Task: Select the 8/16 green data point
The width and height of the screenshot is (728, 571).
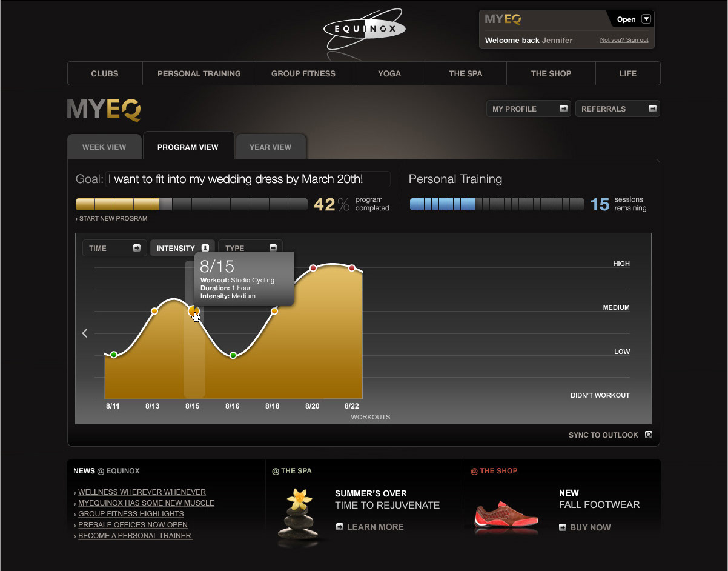Action: 233,355
